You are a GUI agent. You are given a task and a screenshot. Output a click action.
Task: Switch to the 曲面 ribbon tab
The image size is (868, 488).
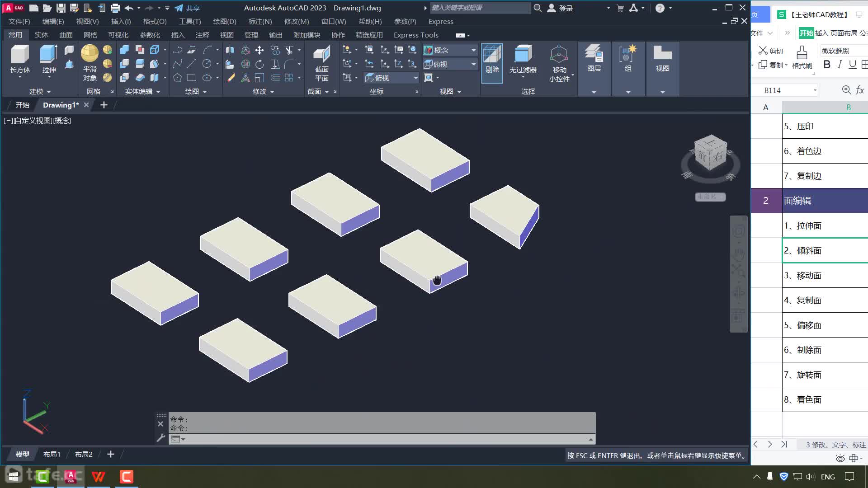click(66, 35)
